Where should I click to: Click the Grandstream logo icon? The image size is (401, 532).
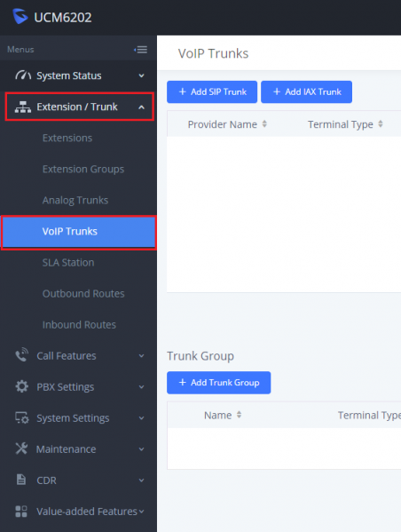pos(20,16)
